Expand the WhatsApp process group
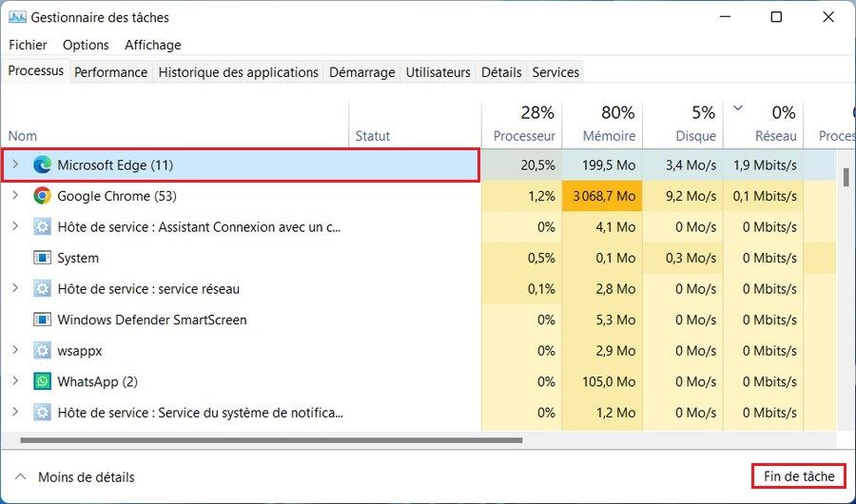This screenshot has width=856, height=504. (x=15, y=381)
